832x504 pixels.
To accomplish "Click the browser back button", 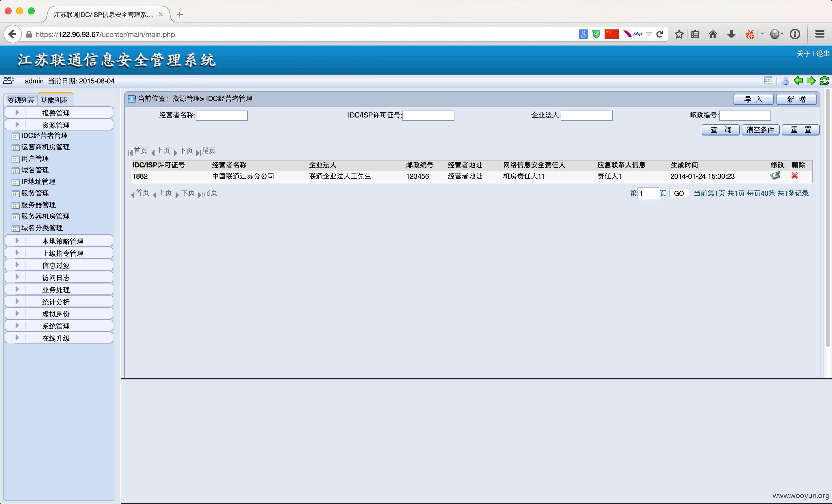I will pos(12,34).
